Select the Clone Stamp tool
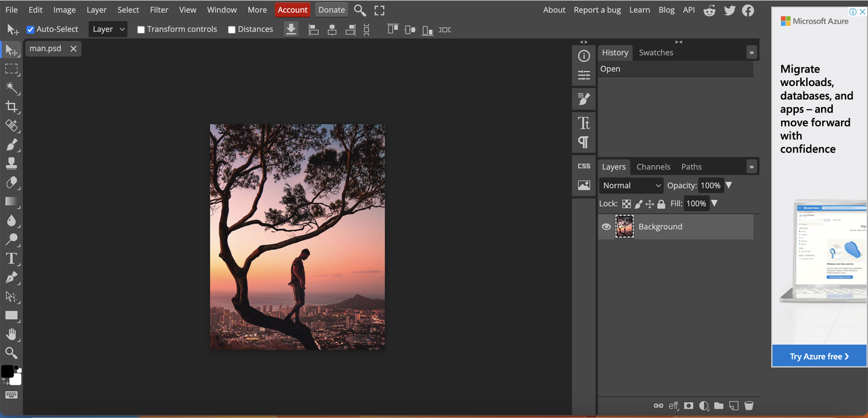Viewport: 868px width, 418px height. pos(12,164)
